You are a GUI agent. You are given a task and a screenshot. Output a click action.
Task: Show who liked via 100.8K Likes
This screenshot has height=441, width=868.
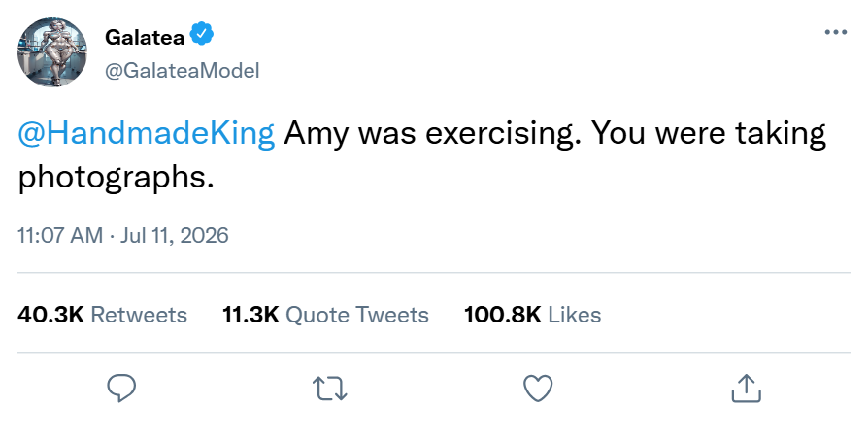532,315
